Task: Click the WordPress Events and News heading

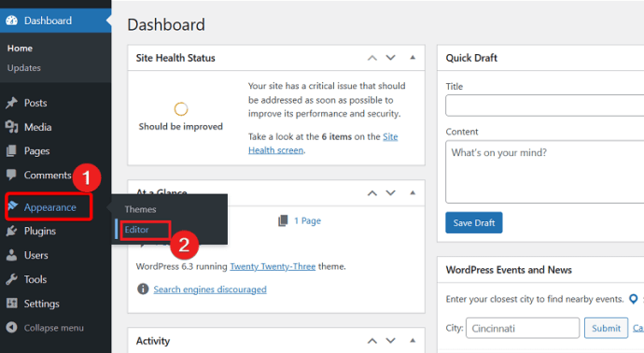Action: [509, 270]
